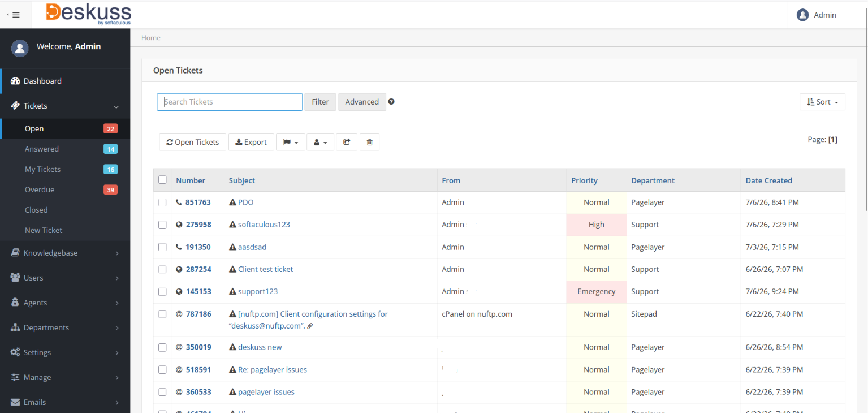Click the Departments sitemap icon

[x=15, y=327]
